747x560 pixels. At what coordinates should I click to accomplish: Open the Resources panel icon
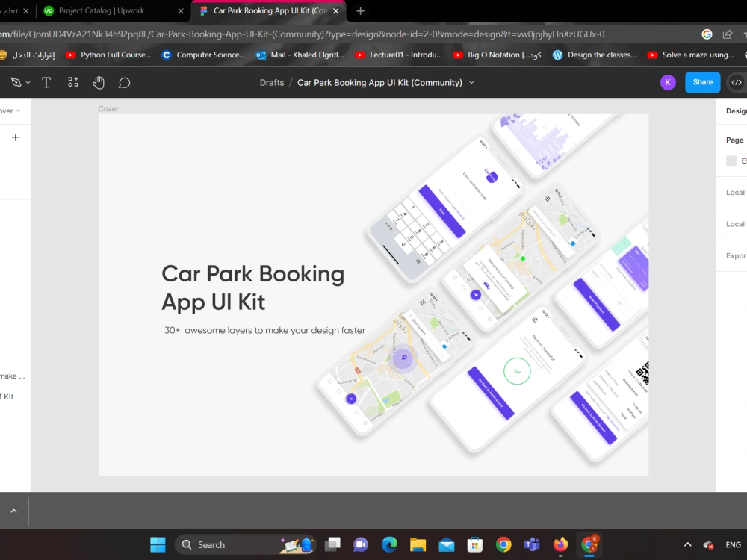[72, 82]
